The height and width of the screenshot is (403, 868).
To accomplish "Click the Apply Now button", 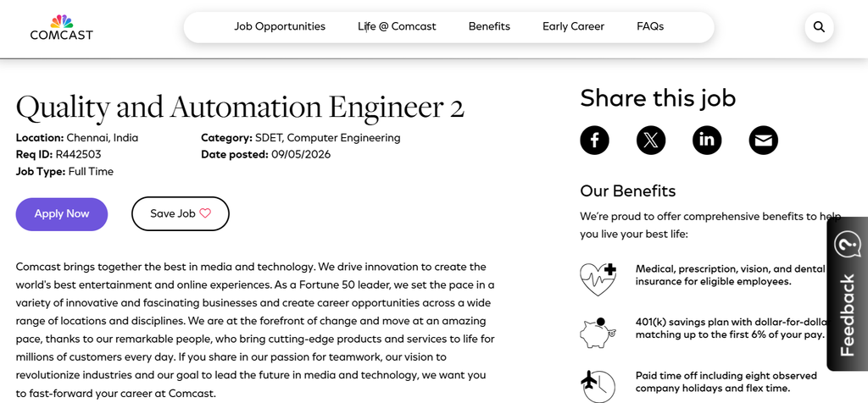I will [61, 214].
